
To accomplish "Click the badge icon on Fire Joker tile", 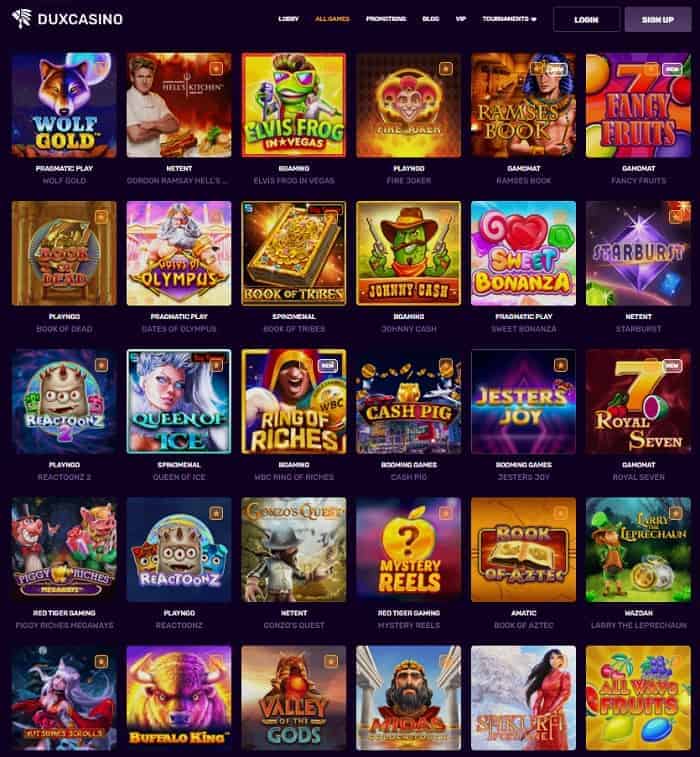I will pyautogui.click(x=446, y=69).
